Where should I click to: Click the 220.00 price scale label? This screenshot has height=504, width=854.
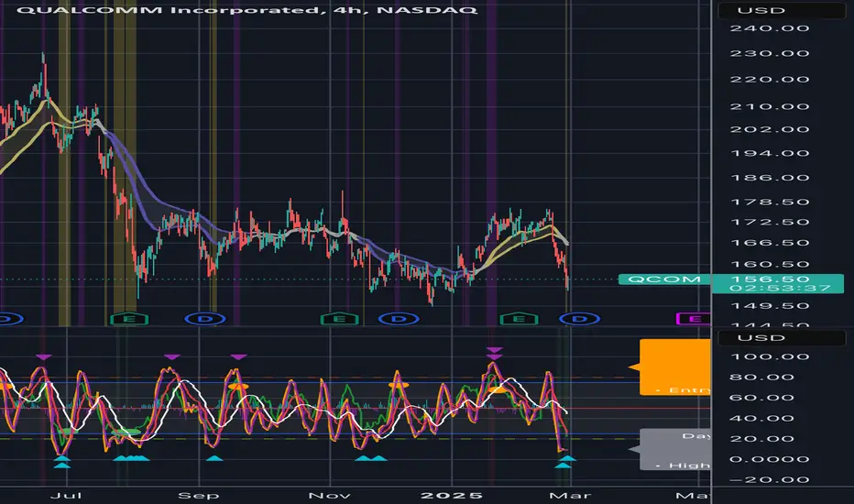(770, 80)
